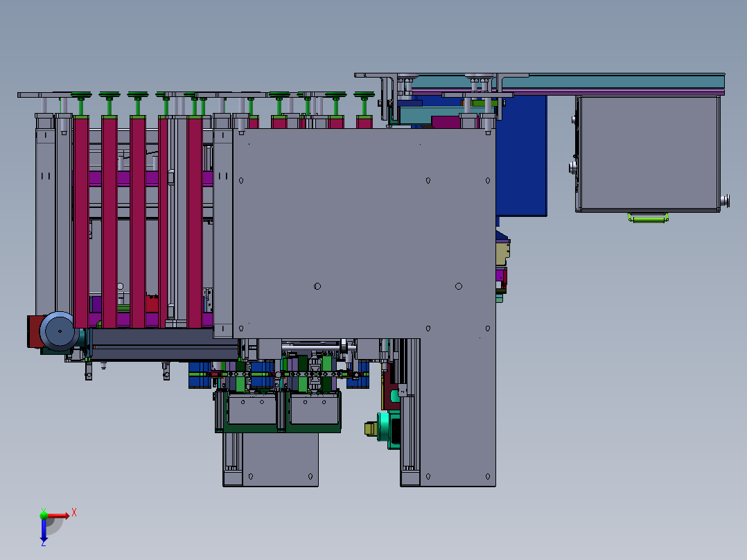Image resolution: width=747 pixels, height=560 pixels.
Task: Select the blue-gray round motor at far left
Action: (x=59, y=331)
